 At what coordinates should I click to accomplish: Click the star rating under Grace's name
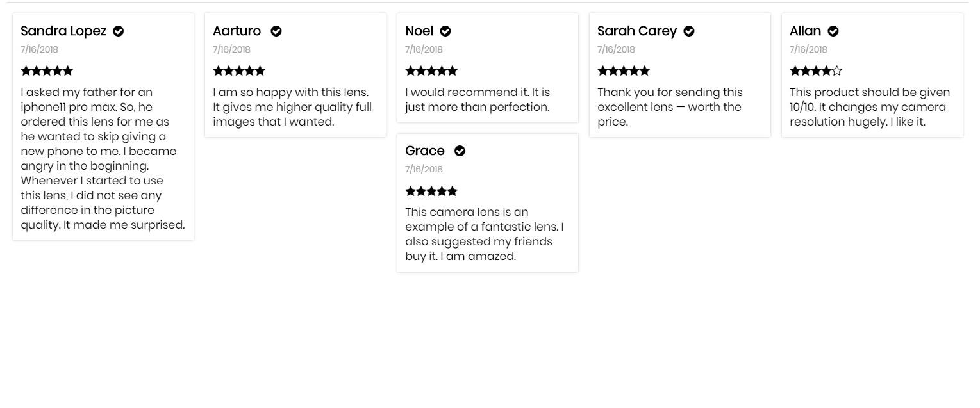pyautogui.click(x=431, y=191)
